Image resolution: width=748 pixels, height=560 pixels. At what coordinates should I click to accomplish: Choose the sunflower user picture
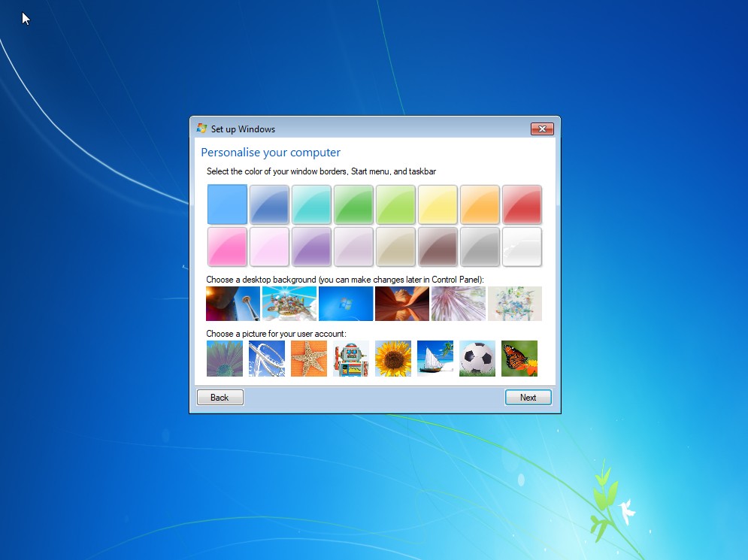pyautogui.click(x=393, y=359)
